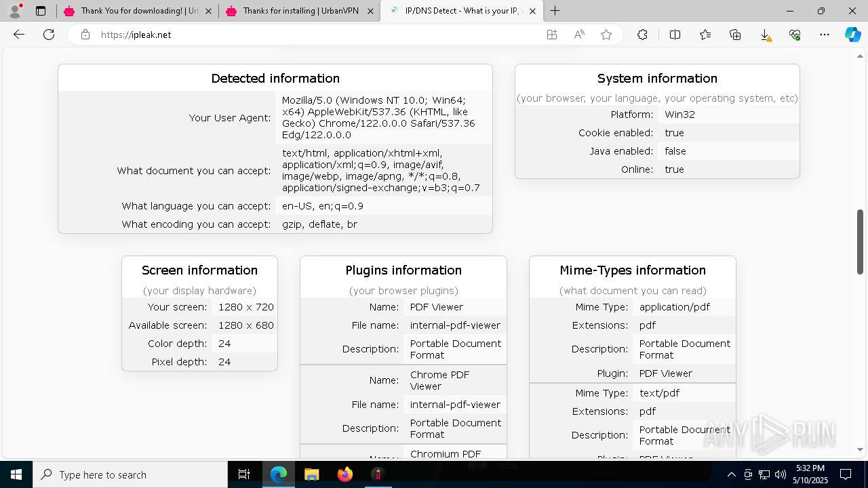Open Microsoft Edge from taskbar
The height and width of the screenshot is (488, 868).
[279, 474]
